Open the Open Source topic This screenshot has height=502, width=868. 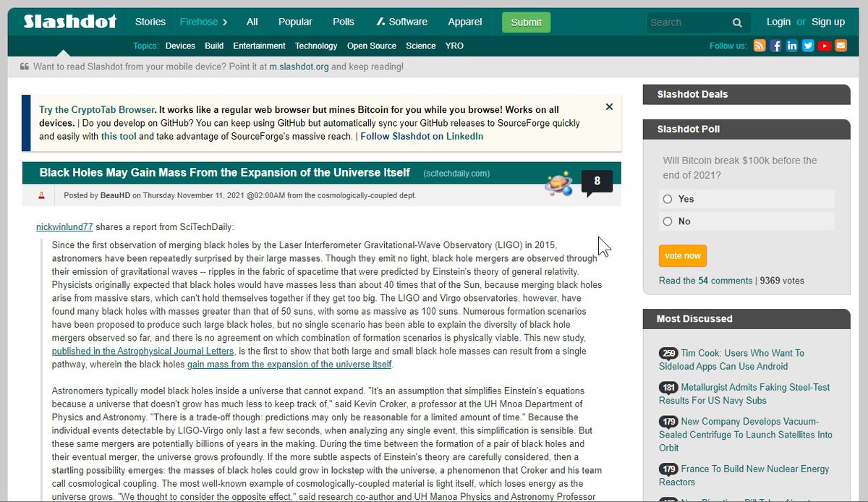pyautogui.click(x=372, y=46)
